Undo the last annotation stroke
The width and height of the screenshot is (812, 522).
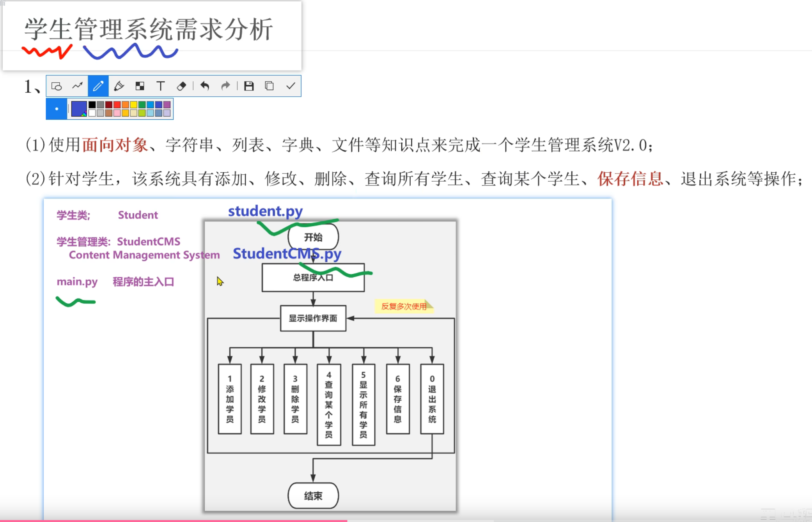tap(205, 86)
